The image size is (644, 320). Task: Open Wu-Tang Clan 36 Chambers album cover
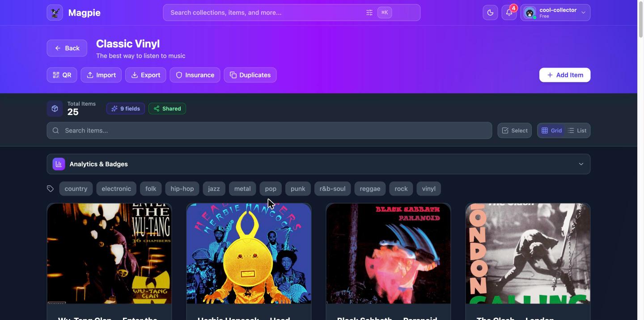pos(109,254)
